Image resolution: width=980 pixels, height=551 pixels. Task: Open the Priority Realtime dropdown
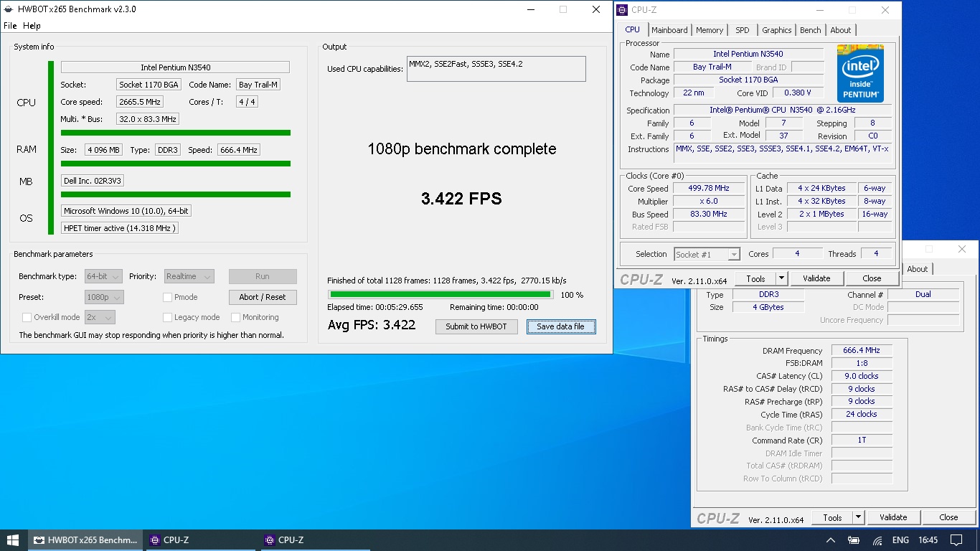(189, 276)
